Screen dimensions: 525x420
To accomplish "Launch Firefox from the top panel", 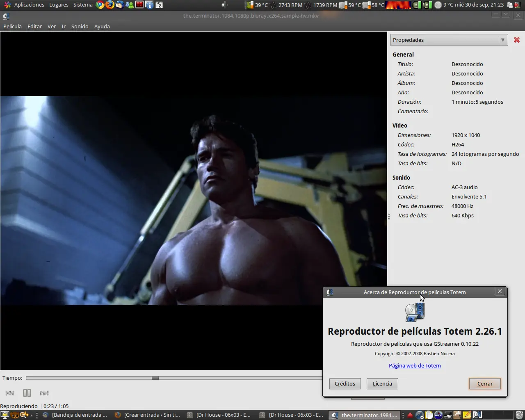I will coord(110,5).
